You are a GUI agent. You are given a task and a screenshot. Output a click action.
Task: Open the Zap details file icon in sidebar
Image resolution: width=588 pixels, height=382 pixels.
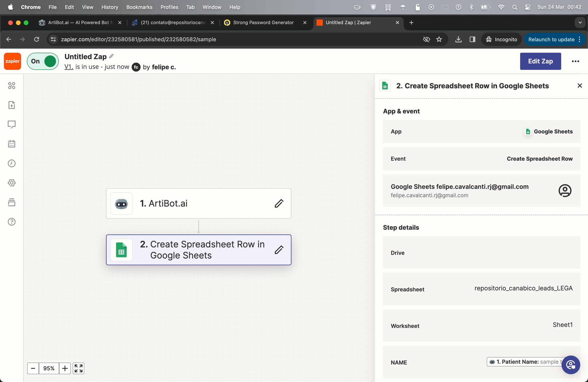[11, 105]
